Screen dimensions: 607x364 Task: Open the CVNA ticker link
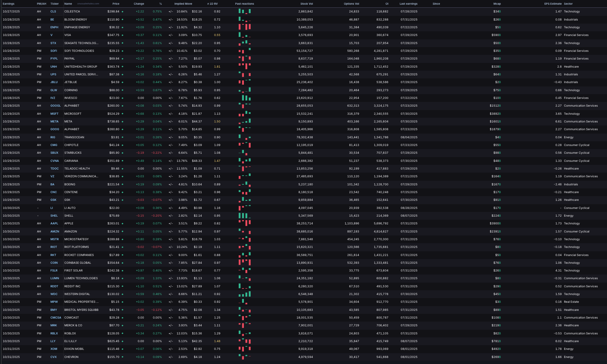click(x=55, y=161)
